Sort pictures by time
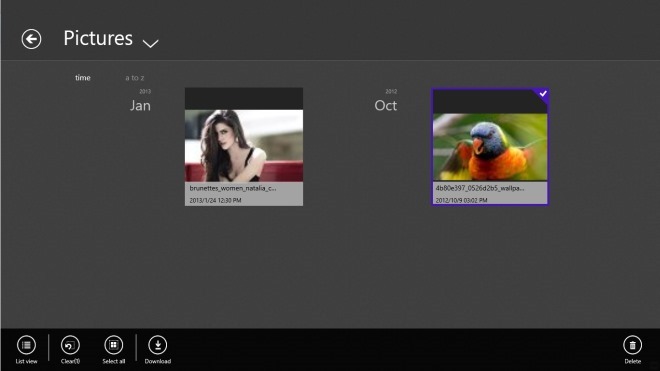This screenshot has width=660, height=371. (x=83, y=77)
